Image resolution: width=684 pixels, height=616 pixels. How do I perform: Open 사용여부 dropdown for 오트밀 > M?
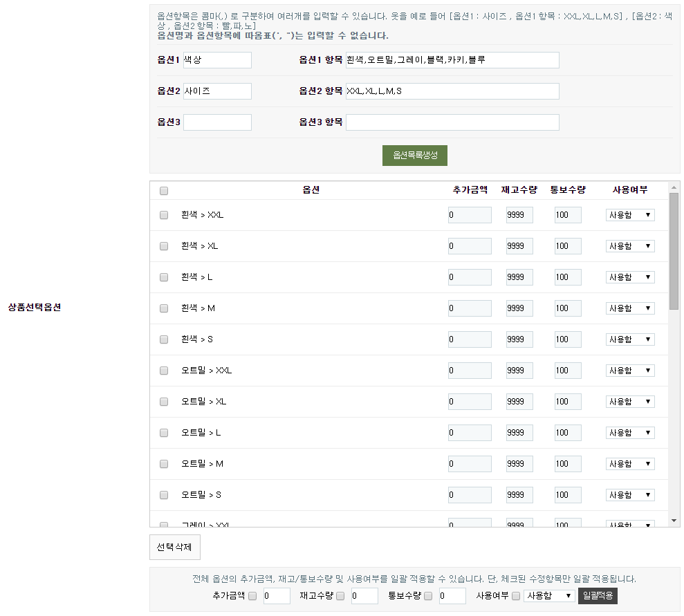629,464
